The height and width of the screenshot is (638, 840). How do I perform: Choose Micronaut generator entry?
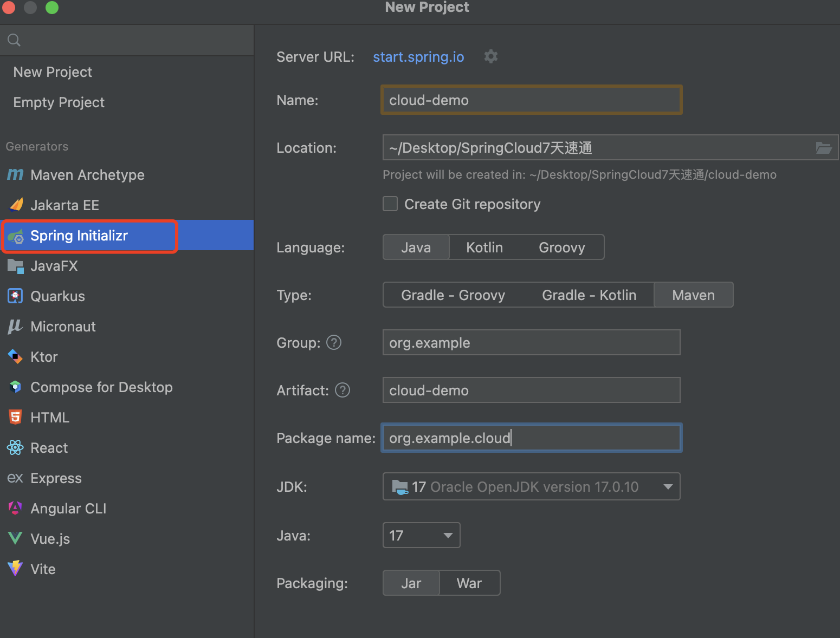pyautogui.click(x=127, y=326)
